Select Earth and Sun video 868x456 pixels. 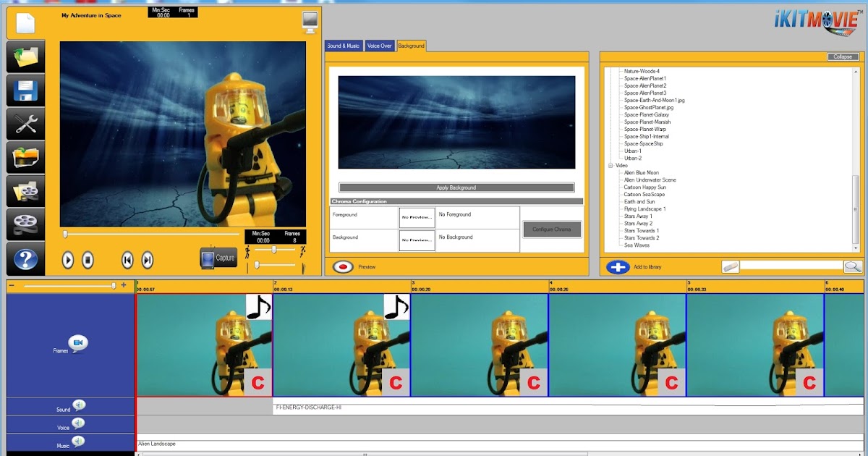(x=639, y=202)
